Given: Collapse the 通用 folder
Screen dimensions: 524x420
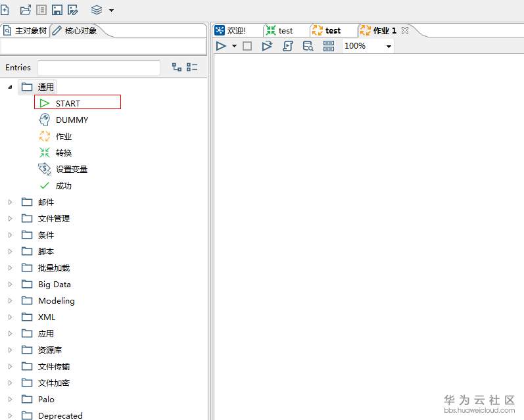Looking at the screenshot, I should coord(10,87).
